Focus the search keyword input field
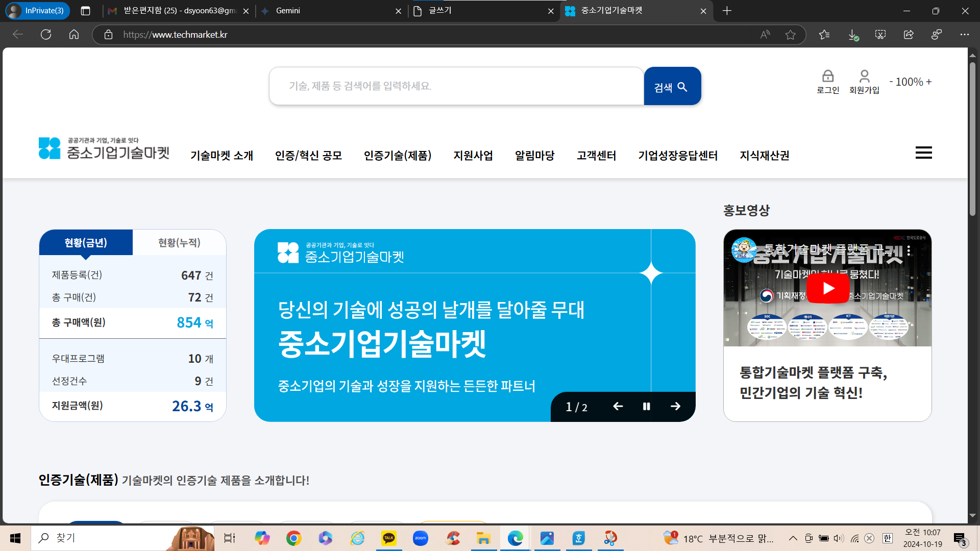This screenshot has width=980, height=551. (456, 86)
